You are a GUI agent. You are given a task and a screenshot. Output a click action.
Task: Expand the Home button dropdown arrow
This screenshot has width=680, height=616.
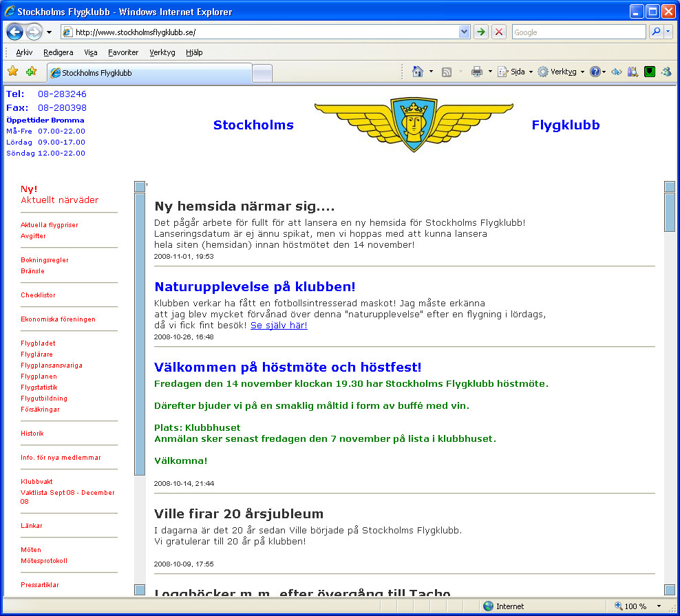coord(431,72)
